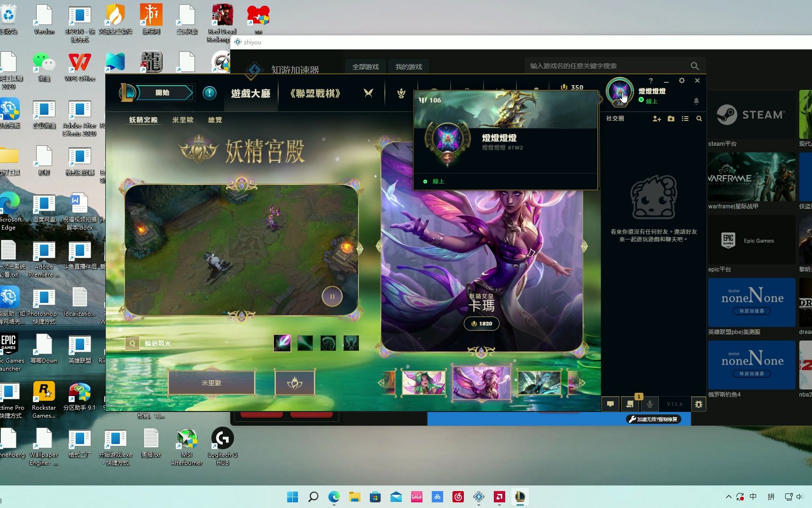Open the Windows Start menu
Viewport: 812px width, 508px height.
(292, 497)
